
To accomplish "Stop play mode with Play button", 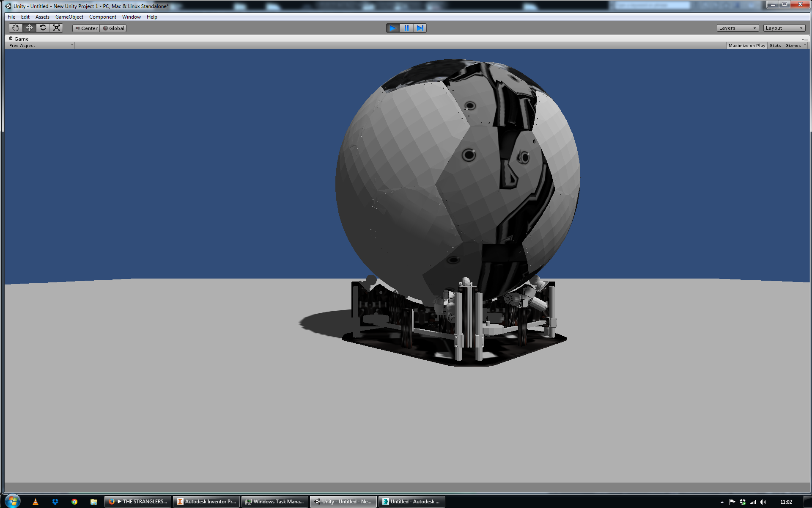I will [392, 28].
